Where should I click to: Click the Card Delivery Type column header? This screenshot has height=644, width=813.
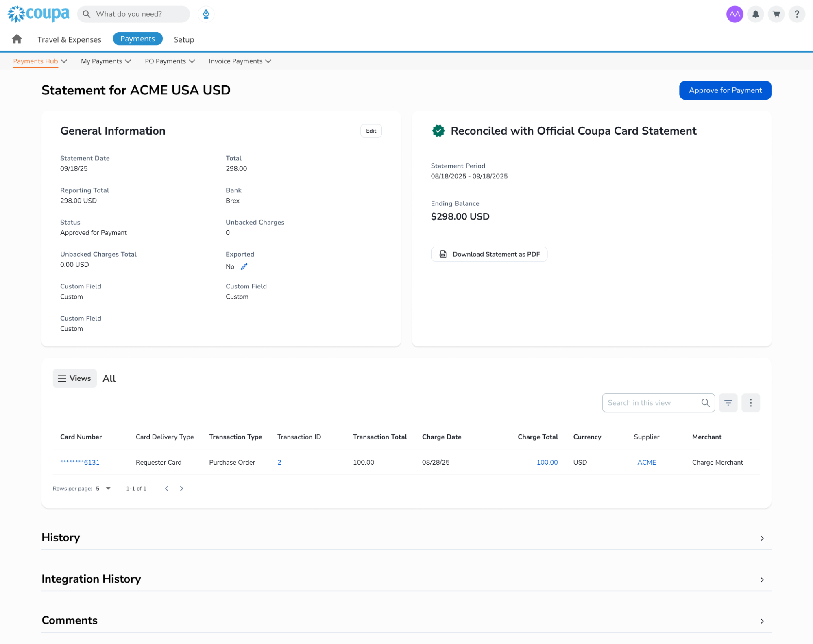(165, 437)
